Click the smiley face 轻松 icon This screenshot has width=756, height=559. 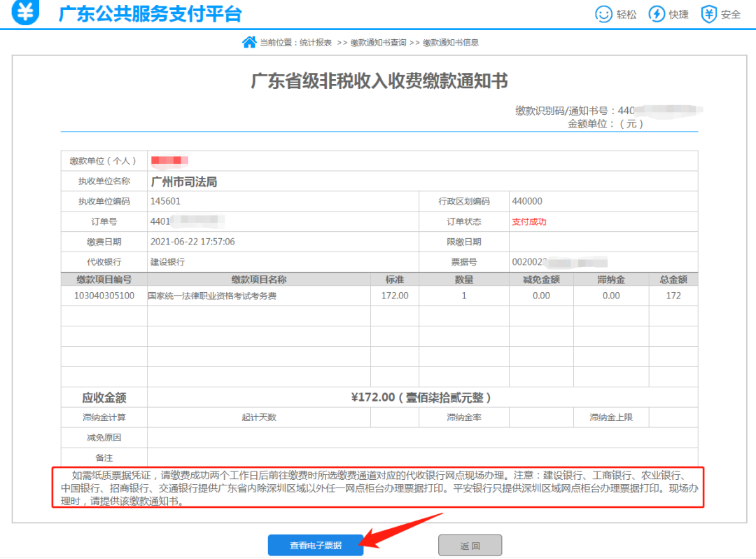tap(603, 14)
